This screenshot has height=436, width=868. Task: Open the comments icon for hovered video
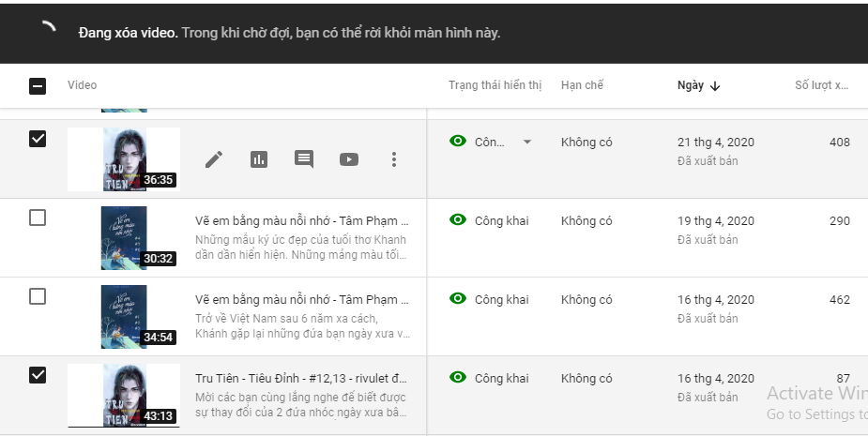pyautogui.click(x=304, y=159)
